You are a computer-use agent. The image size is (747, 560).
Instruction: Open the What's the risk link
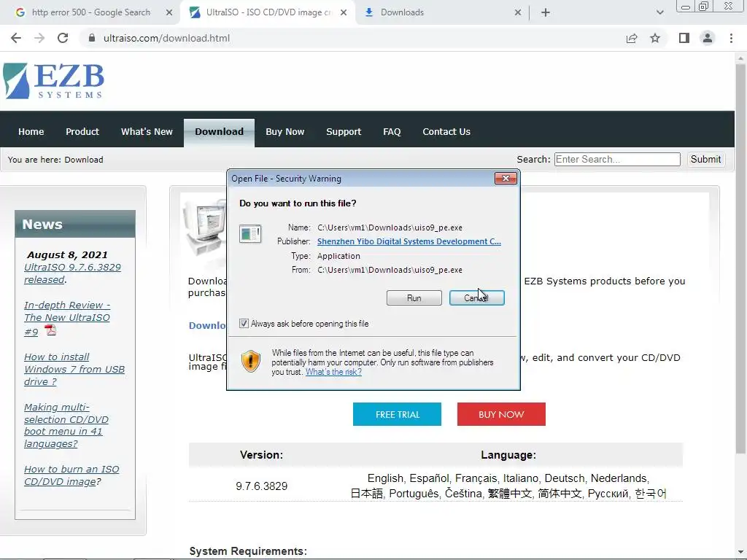click(333, 372)
